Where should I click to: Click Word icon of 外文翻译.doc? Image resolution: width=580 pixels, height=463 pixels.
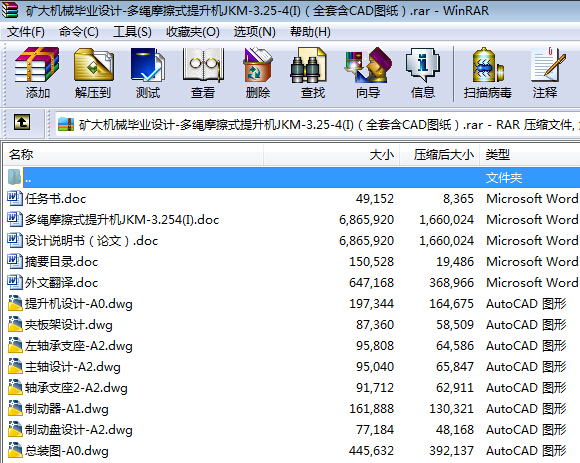point(14,283)
